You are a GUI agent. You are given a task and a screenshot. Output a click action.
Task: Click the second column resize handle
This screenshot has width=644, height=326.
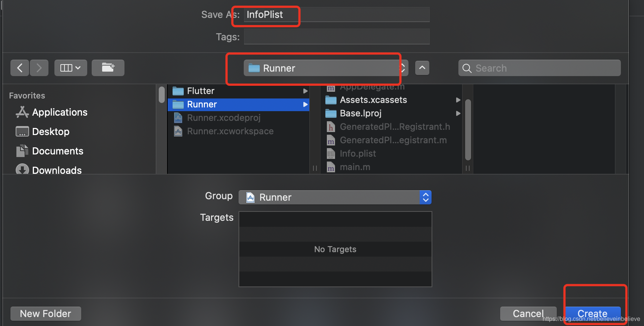coord(468,168)
